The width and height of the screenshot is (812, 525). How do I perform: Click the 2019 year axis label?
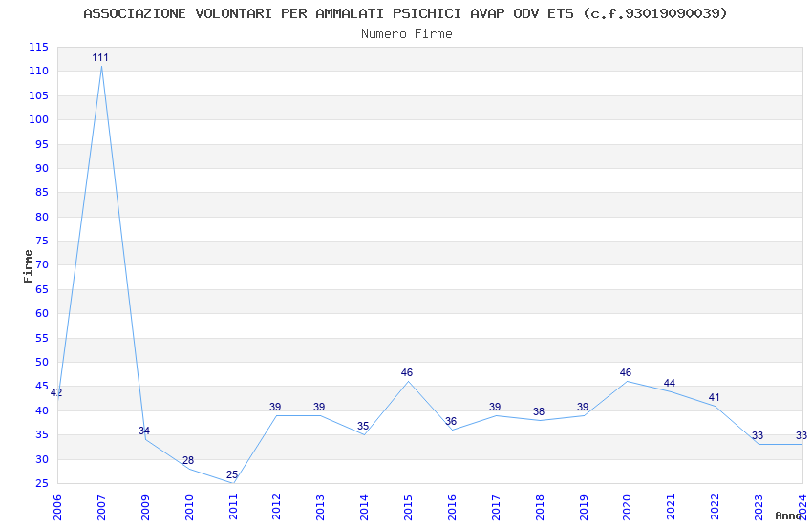(x=583, y=507)
